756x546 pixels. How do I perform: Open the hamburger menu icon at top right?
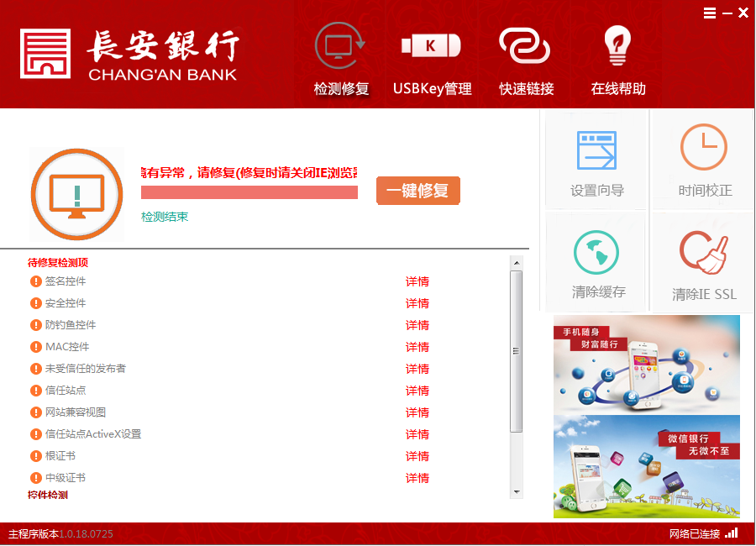pyautogui.click(x=709, y=13)
